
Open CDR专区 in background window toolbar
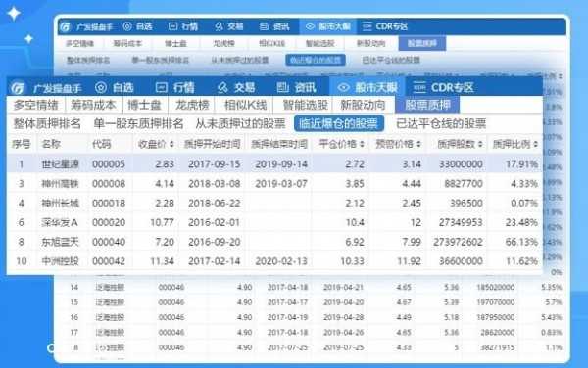point(385,26)
